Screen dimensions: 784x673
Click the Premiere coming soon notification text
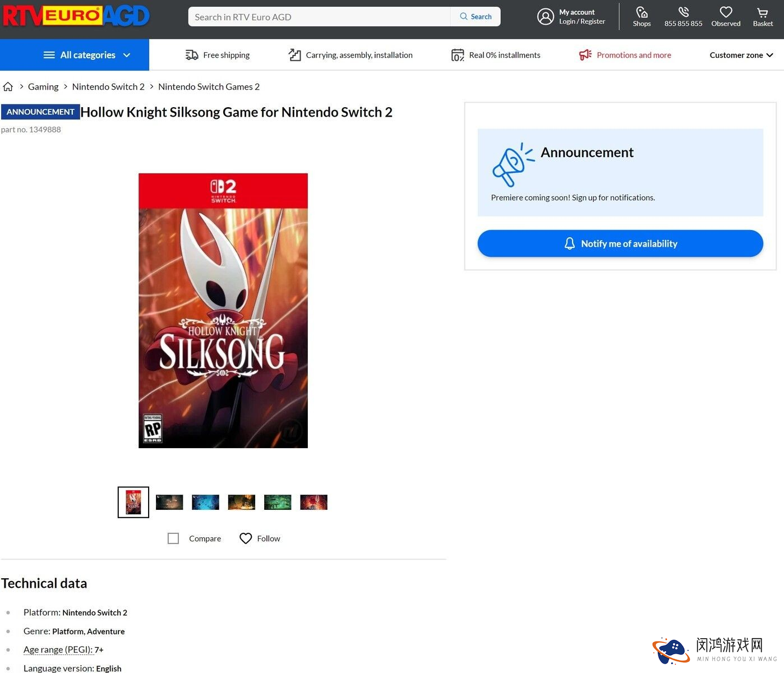tap(573, 197)
